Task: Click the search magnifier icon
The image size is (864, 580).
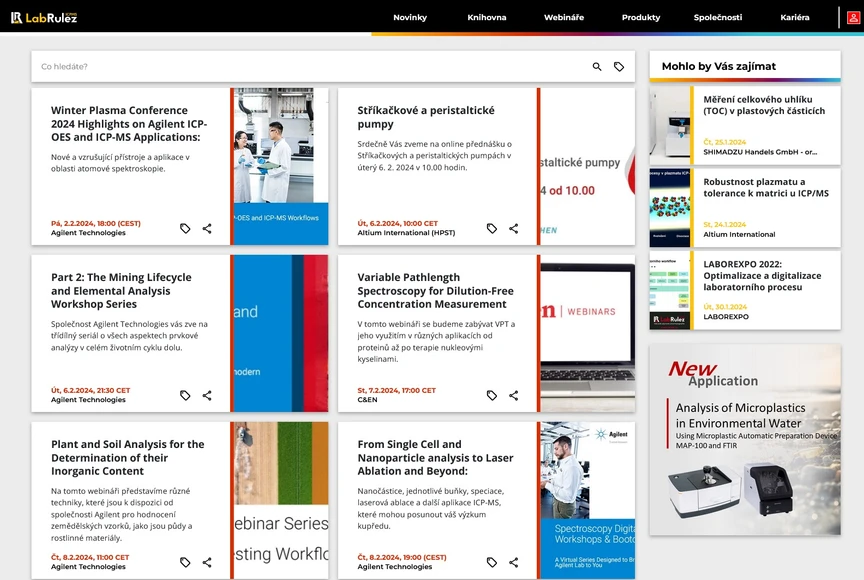Action: (x=597, y=67)
